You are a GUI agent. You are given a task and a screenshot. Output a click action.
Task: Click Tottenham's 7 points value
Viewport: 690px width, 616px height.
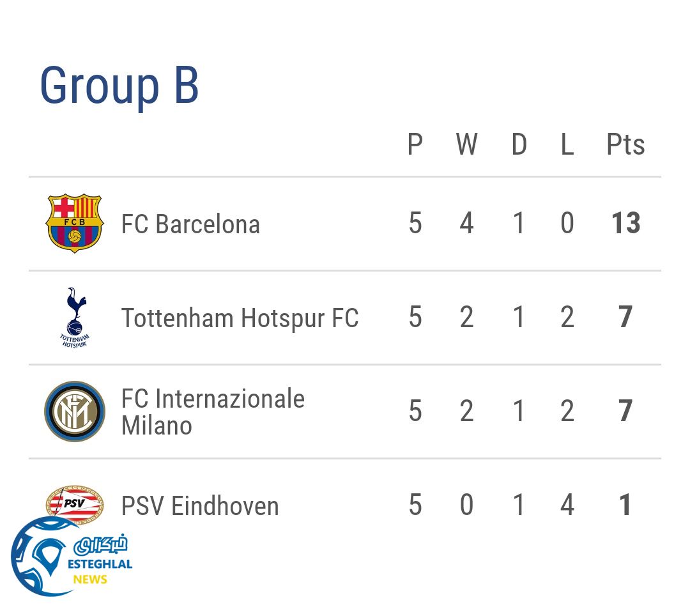625,318
